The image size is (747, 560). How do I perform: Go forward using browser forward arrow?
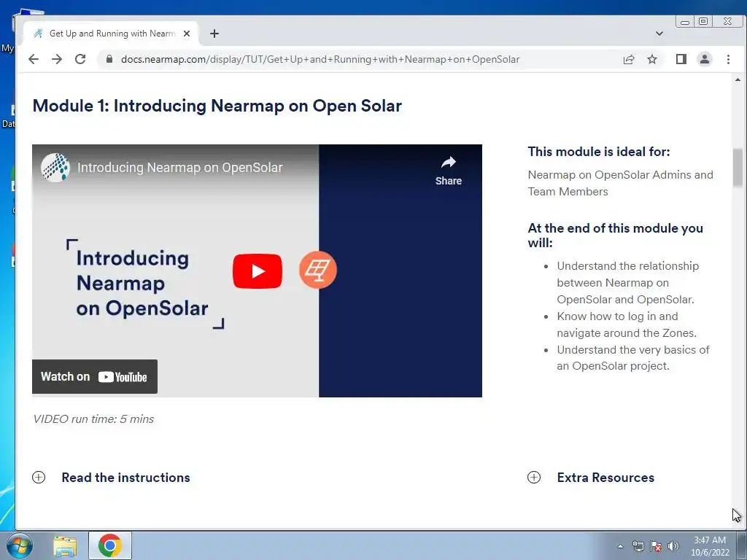[x=57, y=59]
